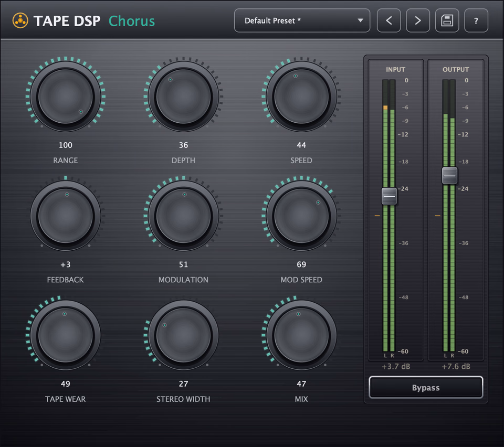The image size is (504, 447).
Task: Click the TAPE WEAR label
Action: [x=66, y=399]
